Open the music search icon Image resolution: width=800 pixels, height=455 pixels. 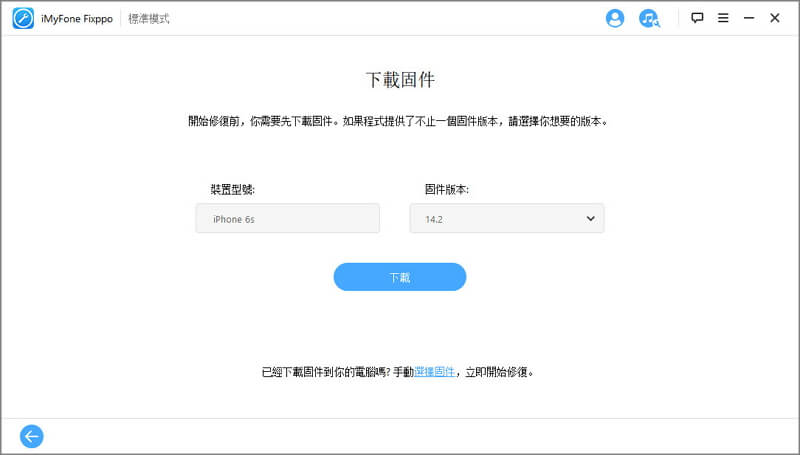click(x=649, y=18)
